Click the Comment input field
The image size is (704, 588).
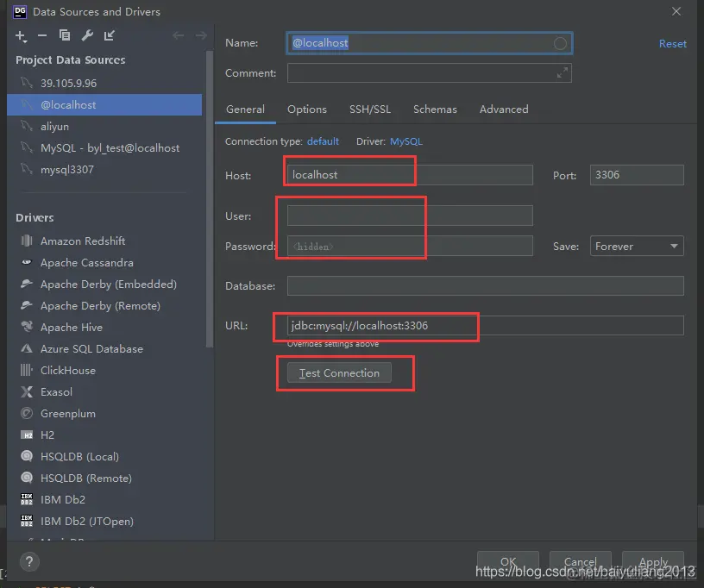(x=430, y=72)
